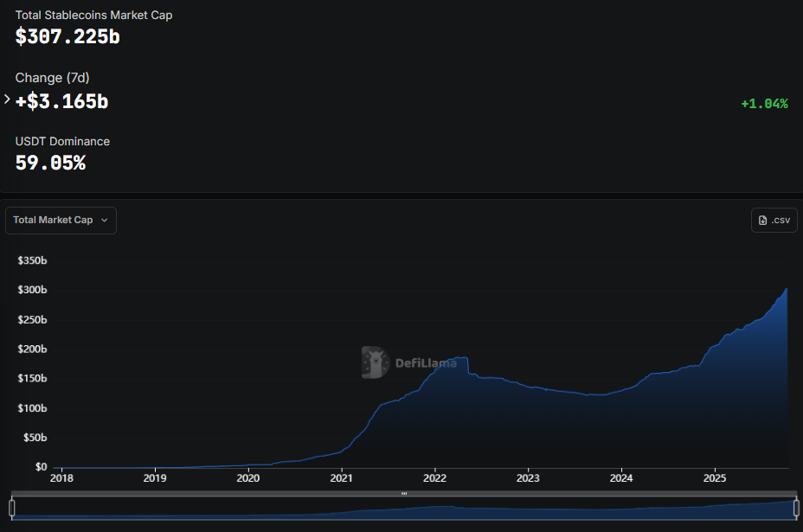Click the $300b y-axis label
The width and height of the screenshot is (803, 532).
(32, 290)
